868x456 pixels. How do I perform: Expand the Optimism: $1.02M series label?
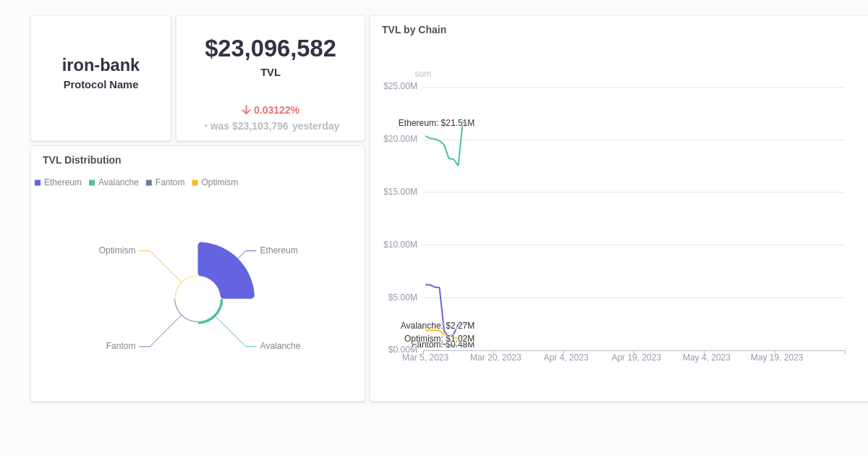coord(438,339)
